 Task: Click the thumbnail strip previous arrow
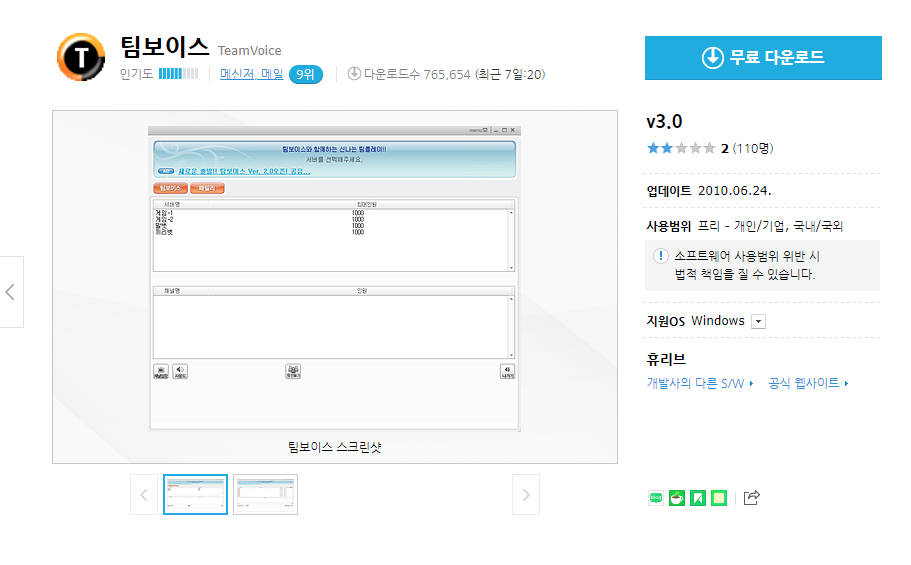tap(144, 495)
